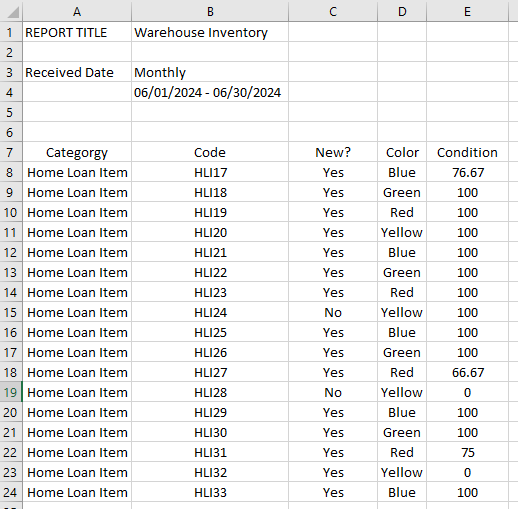The height and width of the screenshot is (509, 518).
Task: Click the Categorgy header cell
Action: [77, 152]
